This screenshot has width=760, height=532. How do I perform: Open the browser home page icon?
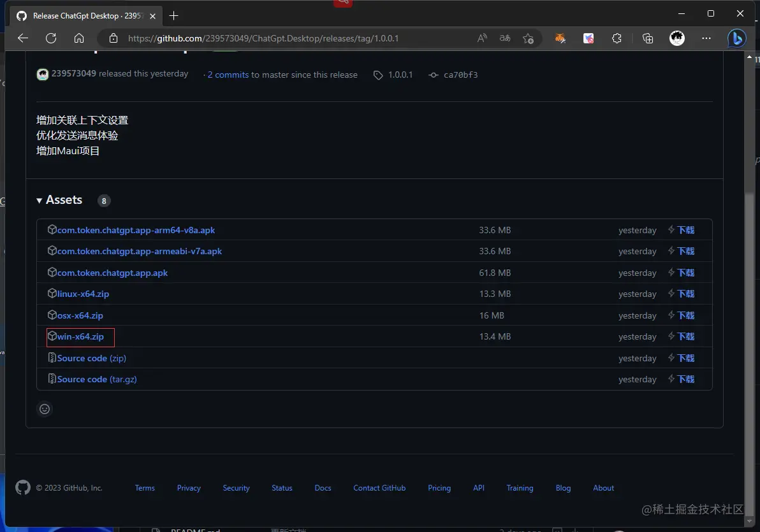(x=79, y=38)
